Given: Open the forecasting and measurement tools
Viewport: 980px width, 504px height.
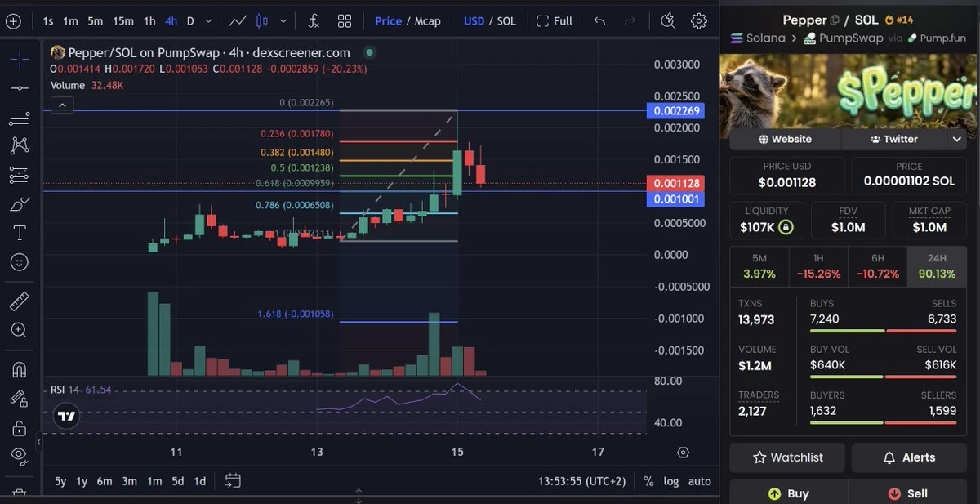Looking at the screenshot, I should tap(19, 175).
